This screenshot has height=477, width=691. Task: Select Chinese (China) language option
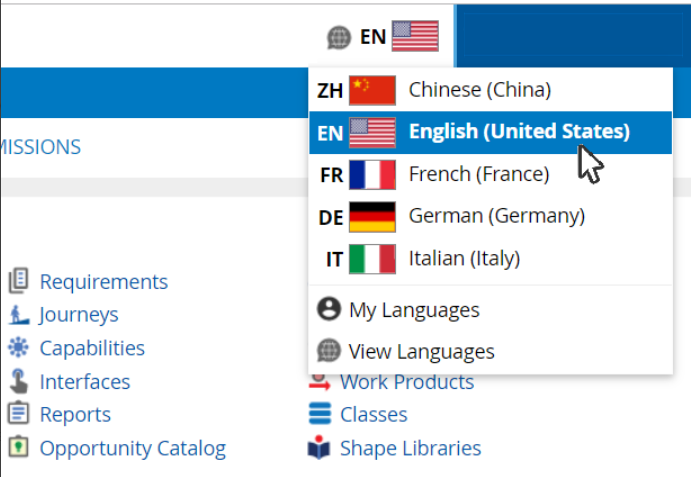(479, 90)
